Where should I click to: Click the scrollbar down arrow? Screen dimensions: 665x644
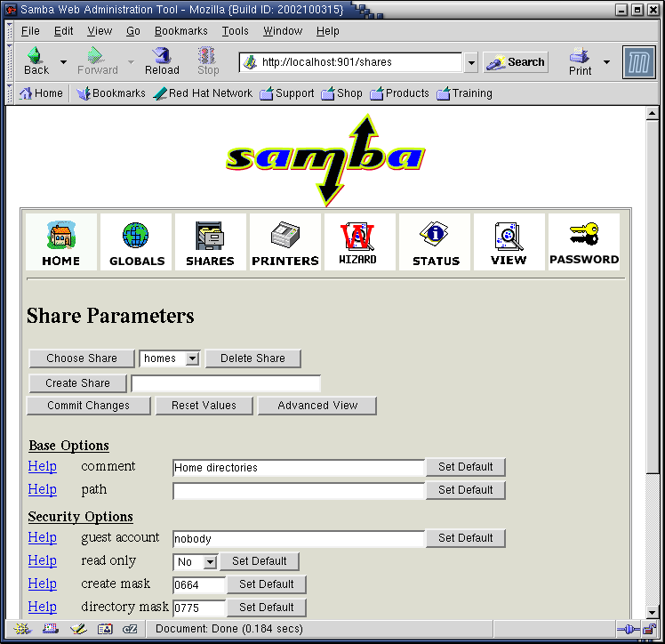click(652, 612)
